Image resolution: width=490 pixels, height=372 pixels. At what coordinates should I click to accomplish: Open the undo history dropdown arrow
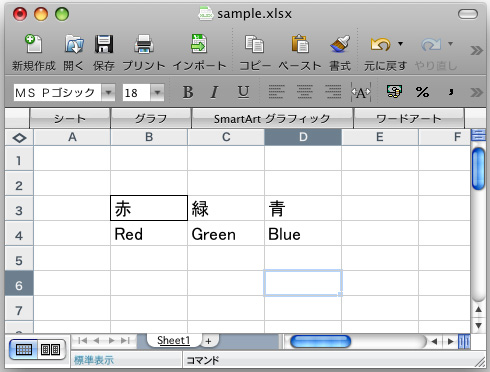click(400, 44)
